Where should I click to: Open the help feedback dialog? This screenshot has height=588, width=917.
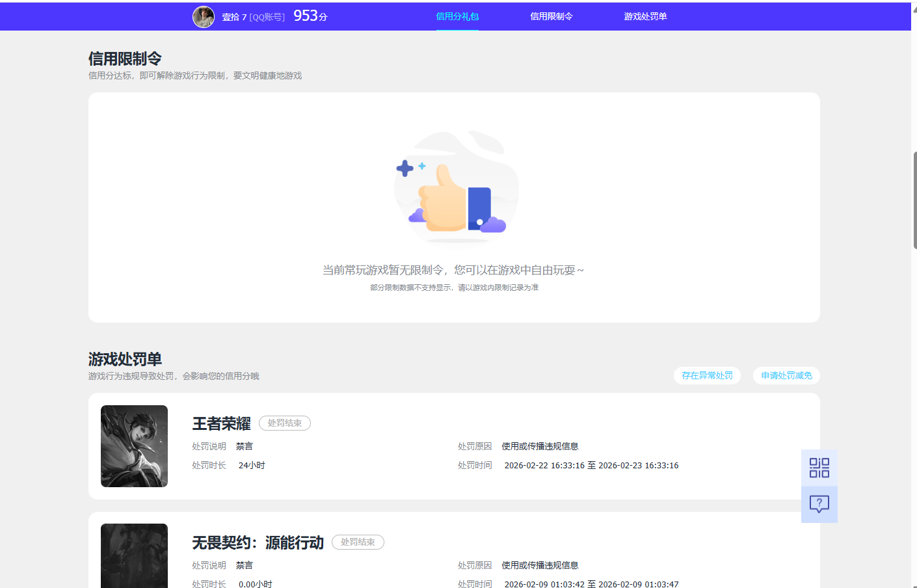click(x=819, y=504)
